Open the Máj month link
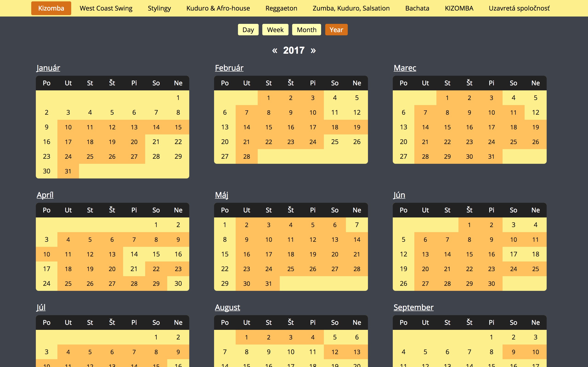 click(x=221, y=195)
